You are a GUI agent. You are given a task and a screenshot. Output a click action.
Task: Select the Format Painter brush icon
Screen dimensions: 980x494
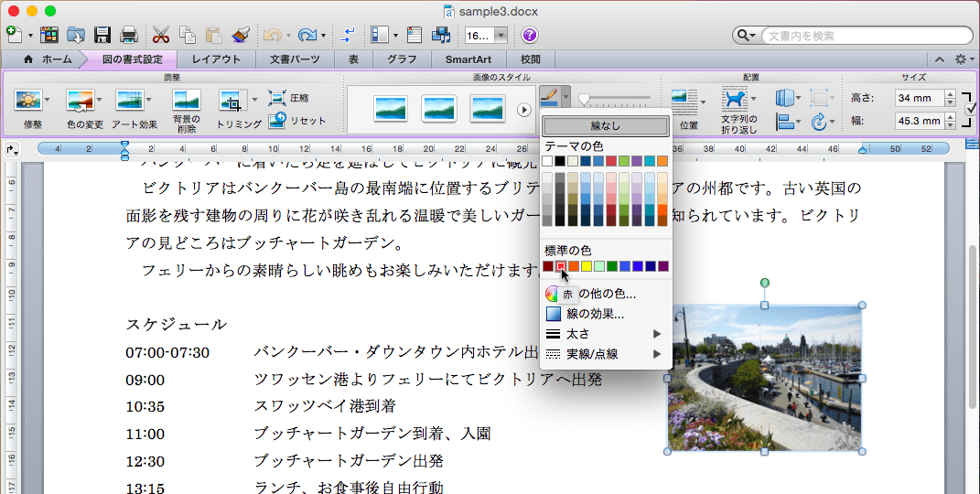242,36
